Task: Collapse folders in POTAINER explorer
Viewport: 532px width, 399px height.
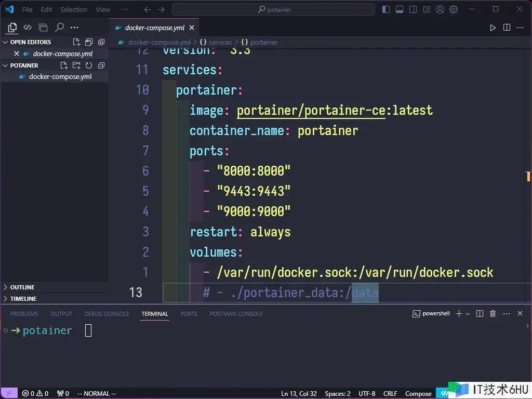Action: coord(101,65)
